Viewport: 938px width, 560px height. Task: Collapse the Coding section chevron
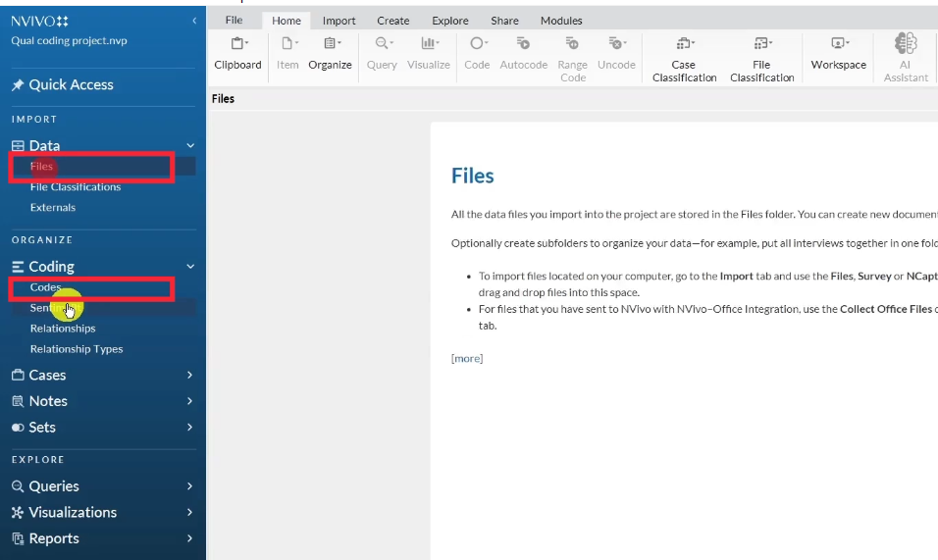click(190, 267)
